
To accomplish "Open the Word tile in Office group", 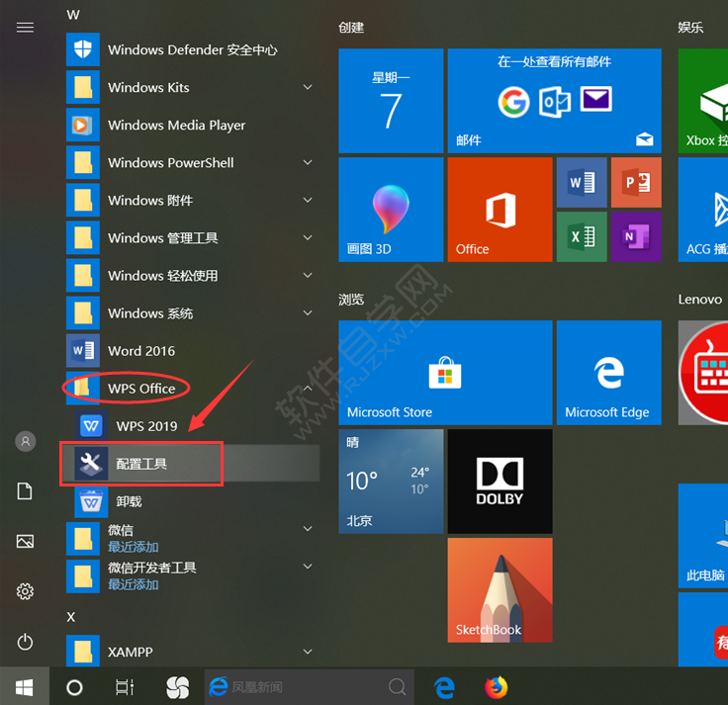I will click(x=582, y=182).
